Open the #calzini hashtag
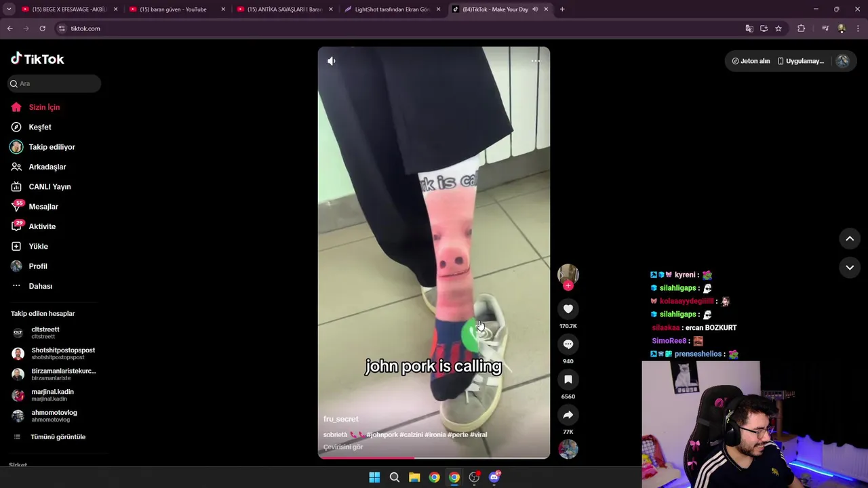The width and height of the screenshot is (868, 488). click(412, 434)
